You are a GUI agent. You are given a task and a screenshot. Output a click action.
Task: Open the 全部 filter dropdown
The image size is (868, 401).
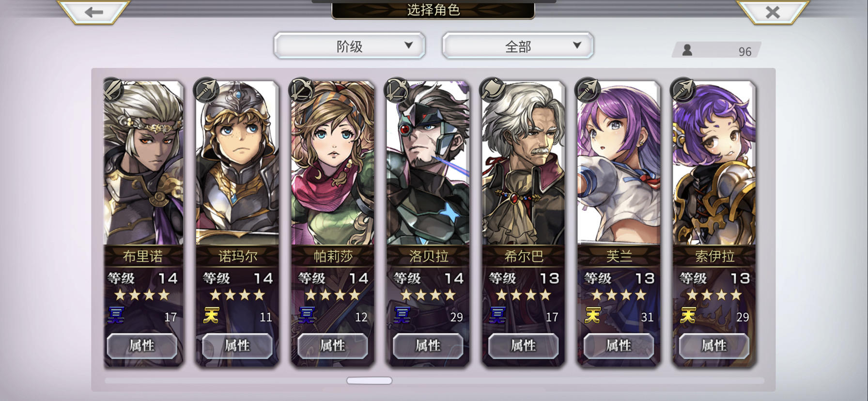pos(518,46)
